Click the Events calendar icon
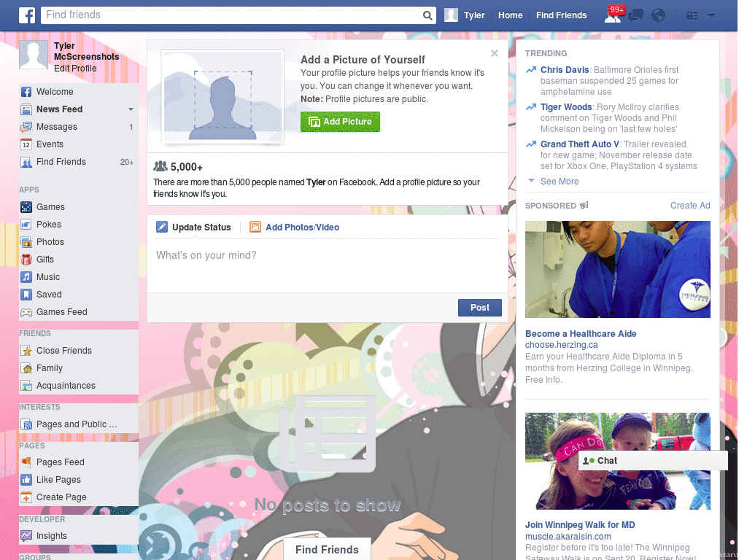 point(26,144)
